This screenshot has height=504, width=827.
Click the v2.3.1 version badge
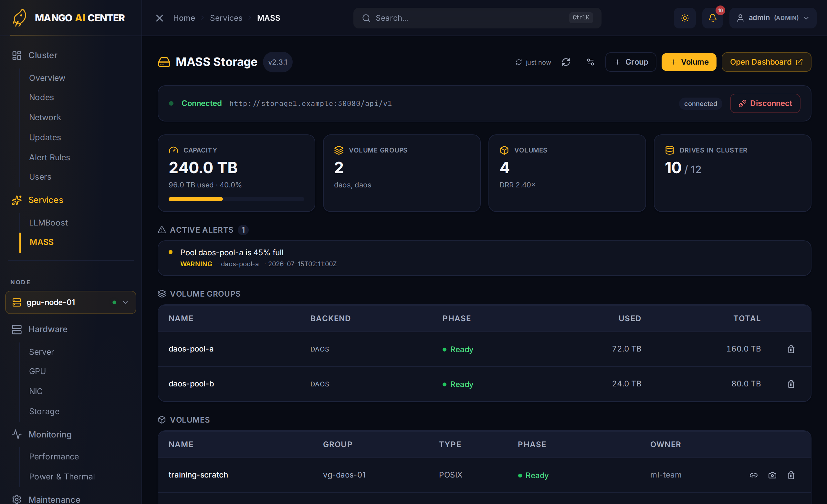pos(277,62)
